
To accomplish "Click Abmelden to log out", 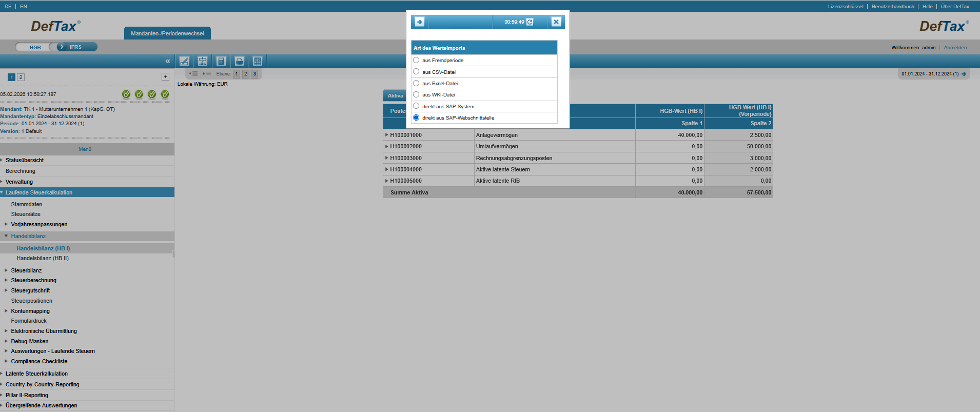I will (955, 48).
